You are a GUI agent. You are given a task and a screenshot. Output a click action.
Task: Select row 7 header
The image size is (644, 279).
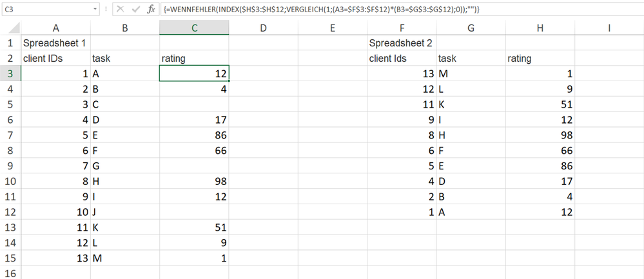10,135
